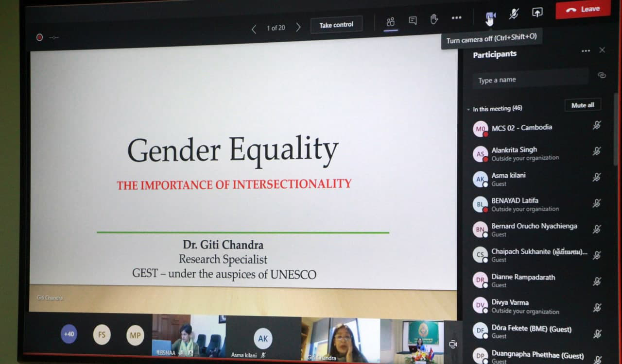Show the +40 hidden participants

[69, 334]
